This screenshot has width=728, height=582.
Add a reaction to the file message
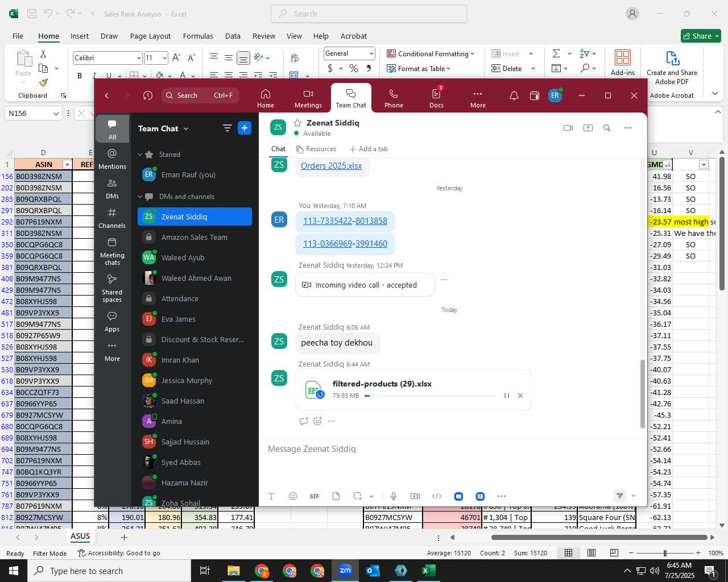tap(317, 421)
